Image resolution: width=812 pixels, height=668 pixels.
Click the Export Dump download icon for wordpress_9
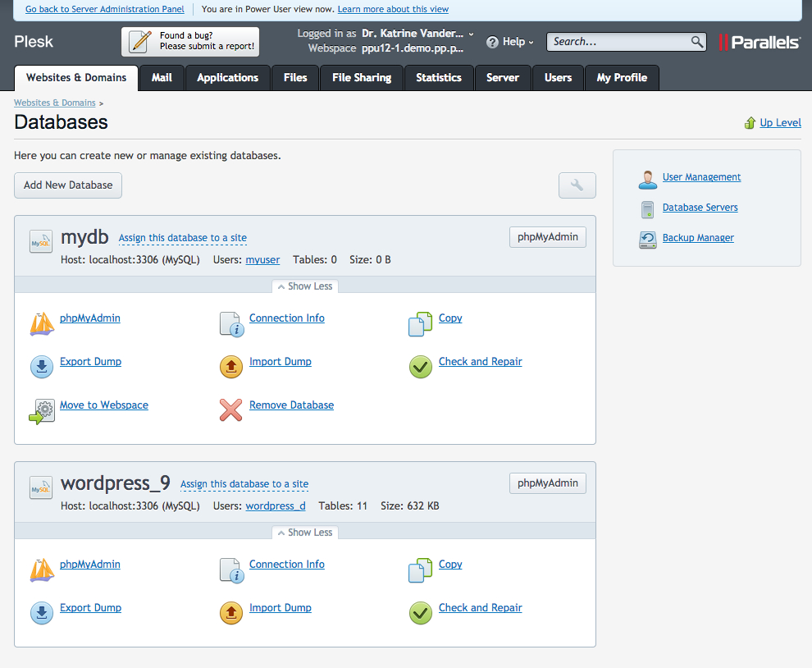[x=42, y=613]
